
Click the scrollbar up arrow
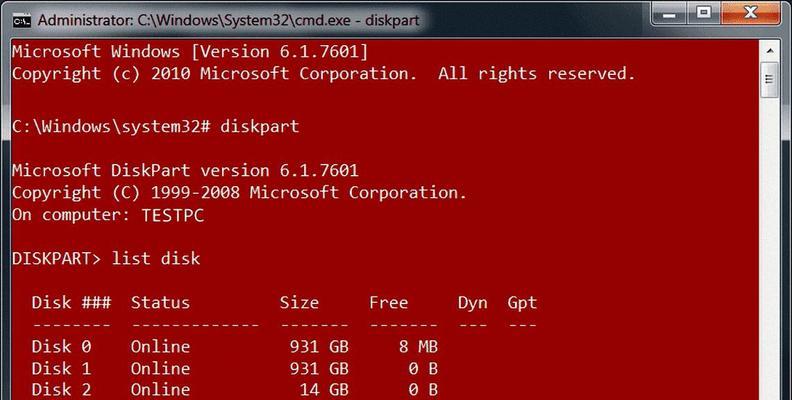tap(769, 52)
